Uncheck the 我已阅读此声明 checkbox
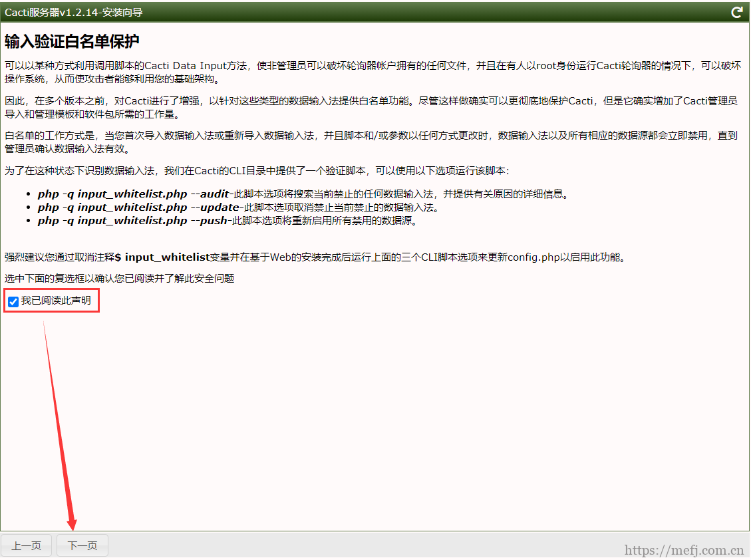Viewport: 751px width, 560px height. point(13,301)
